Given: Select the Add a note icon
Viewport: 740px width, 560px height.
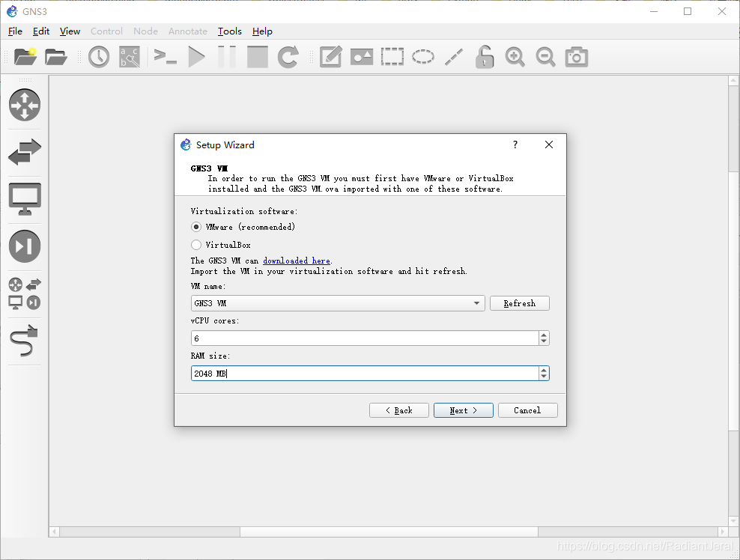Looking at the screenshot, I should [331, 57].
